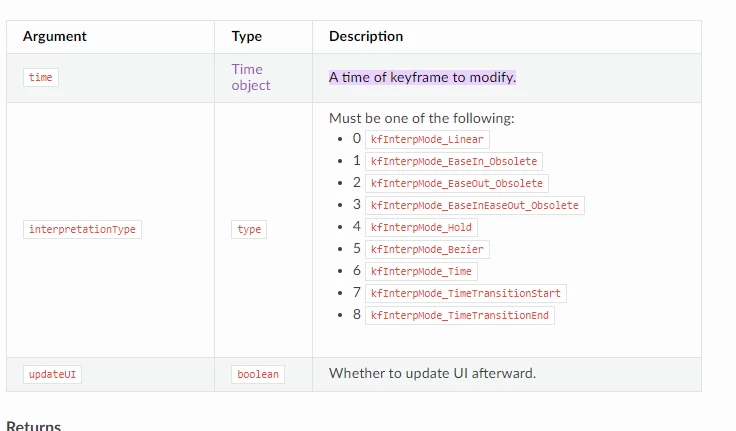Click the kfInterpMode_TimeTransitionStart code label
The image size is (736, 431).
(466, 293)
